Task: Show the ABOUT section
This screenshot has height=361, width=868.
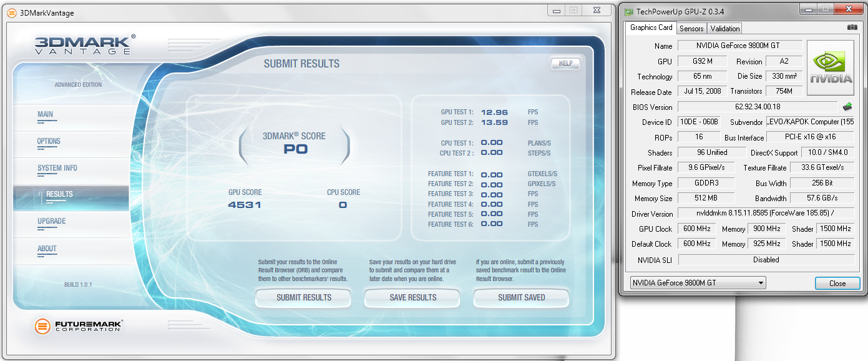Action: 47,250
